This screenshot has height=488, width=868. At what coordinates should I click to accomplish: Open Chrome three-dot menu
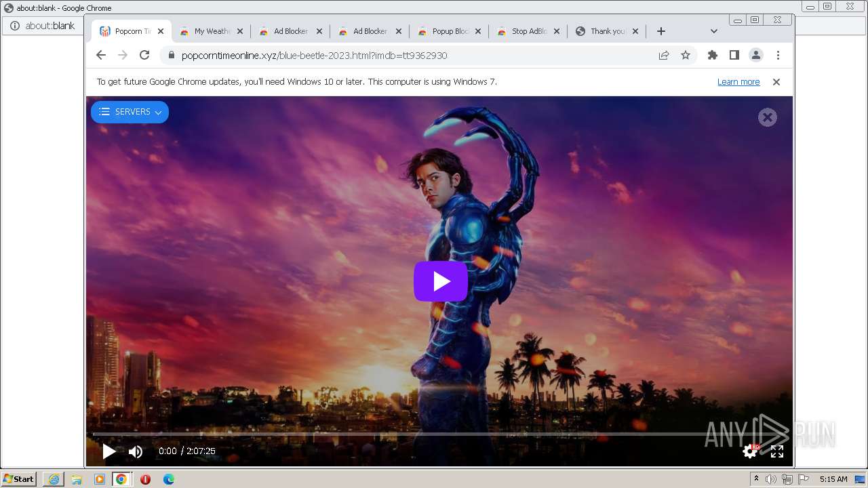click(x=778, y=56)
